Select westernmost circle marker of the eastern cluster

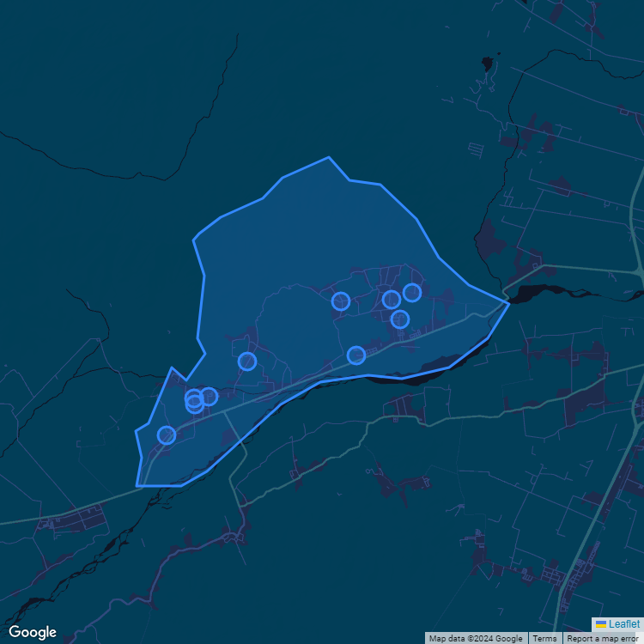pyautogui.click(x=341, y=301)
